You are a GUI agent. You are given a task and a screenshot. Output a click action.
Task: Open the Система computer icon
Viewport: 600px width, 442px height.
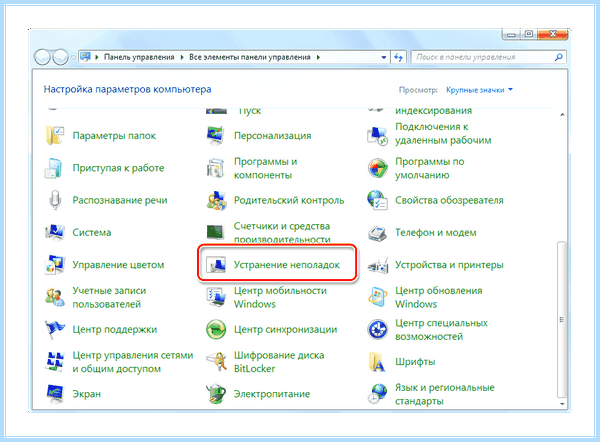55,232
